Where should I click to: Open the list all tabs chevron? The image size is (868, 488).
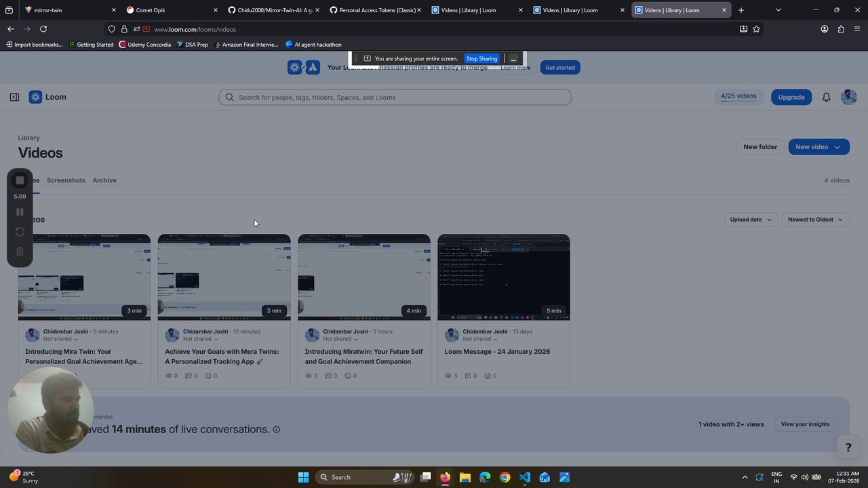click(x=778, y=10)
